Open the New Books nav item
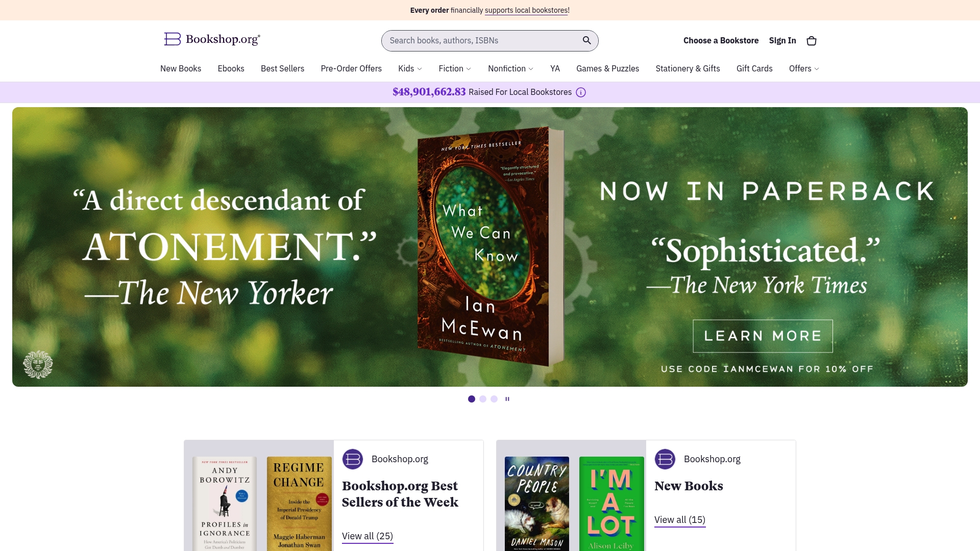The height and width of the screenshot is (551, 980). 181,68
